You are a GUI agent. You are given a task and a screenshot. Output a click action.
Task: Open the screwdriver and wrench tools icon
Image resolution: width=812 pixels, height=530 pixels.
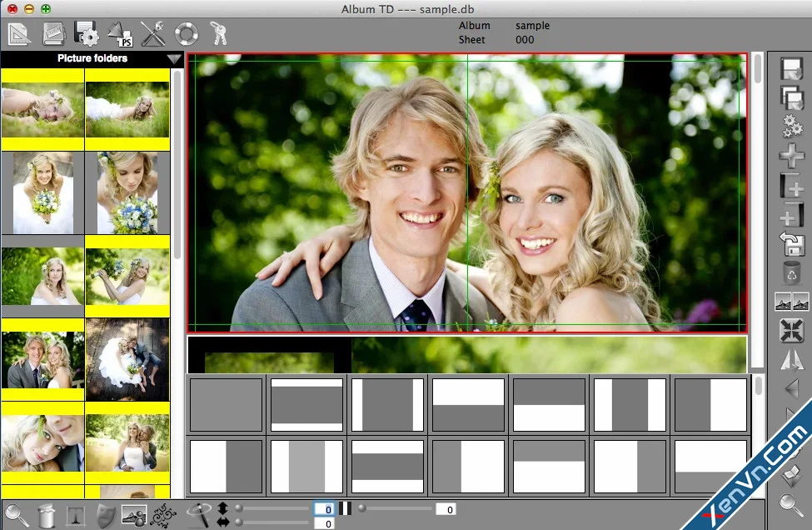(152, 34)
